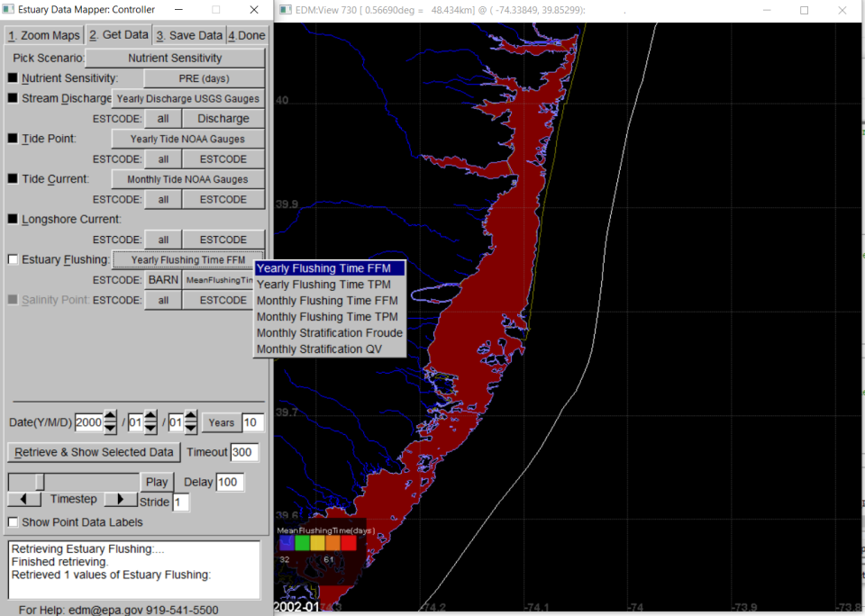Click the Stride field showing 1

coord(180,503)
